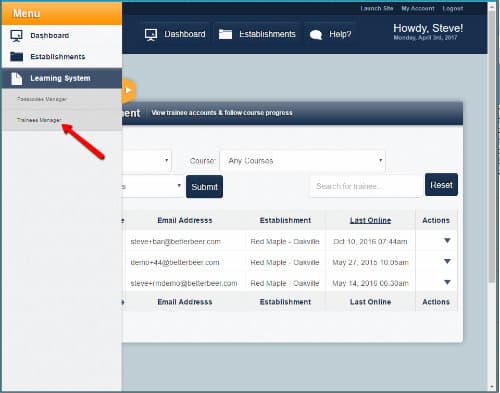Click into the Search for trainee field

point(367,186)
